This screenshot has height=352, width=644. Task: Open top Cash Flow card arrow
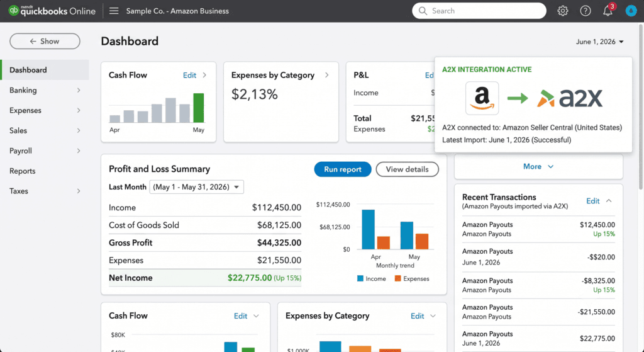point(204,76)
